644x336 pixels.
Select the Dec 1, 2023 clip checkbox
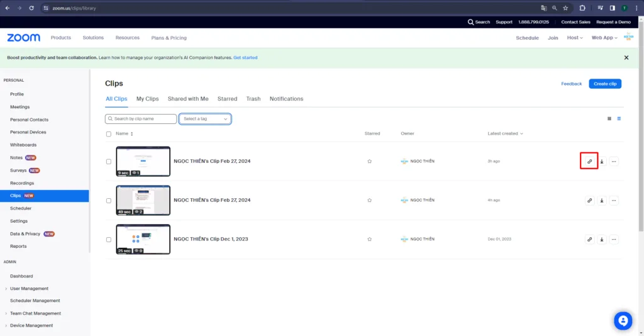[x=109, y=240]
